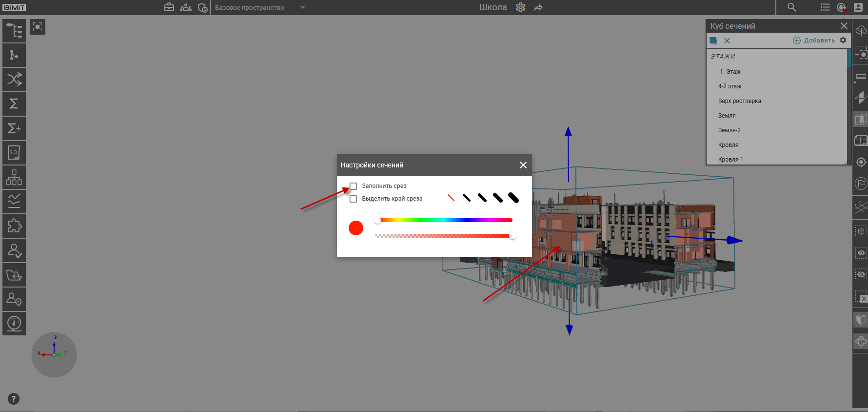The width and height of the screenshot is (868, 412).
Task: Enable the Выделить край среза checkbox
Action: click(x=354, y=199)
